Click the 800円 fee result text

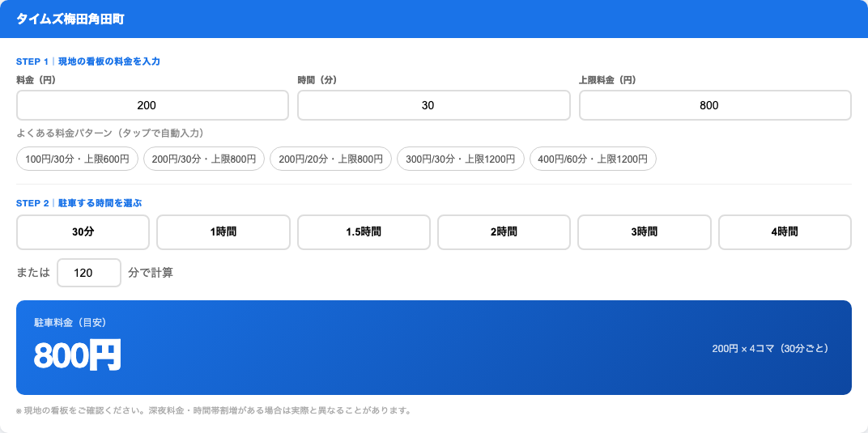tap(78, 355)
